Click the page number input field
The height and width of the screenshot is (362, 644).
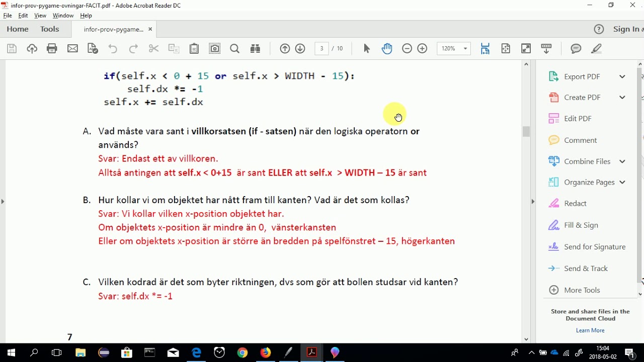[321, 49]
